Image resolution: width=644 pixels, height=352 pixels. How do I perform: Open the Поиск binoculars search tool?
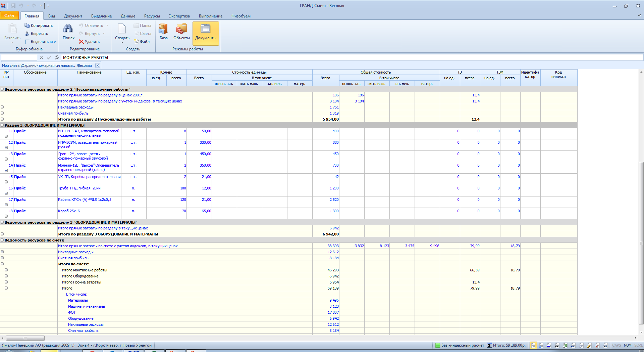pyautogui.click(x=68, y=32)
